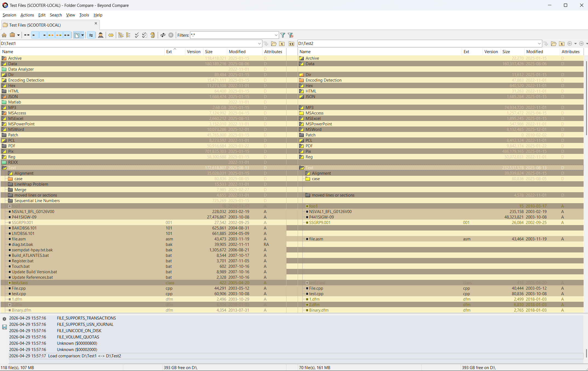Click the file Filters funnel icon
This screenshot has width=588, height=371.
coord(283,35)
